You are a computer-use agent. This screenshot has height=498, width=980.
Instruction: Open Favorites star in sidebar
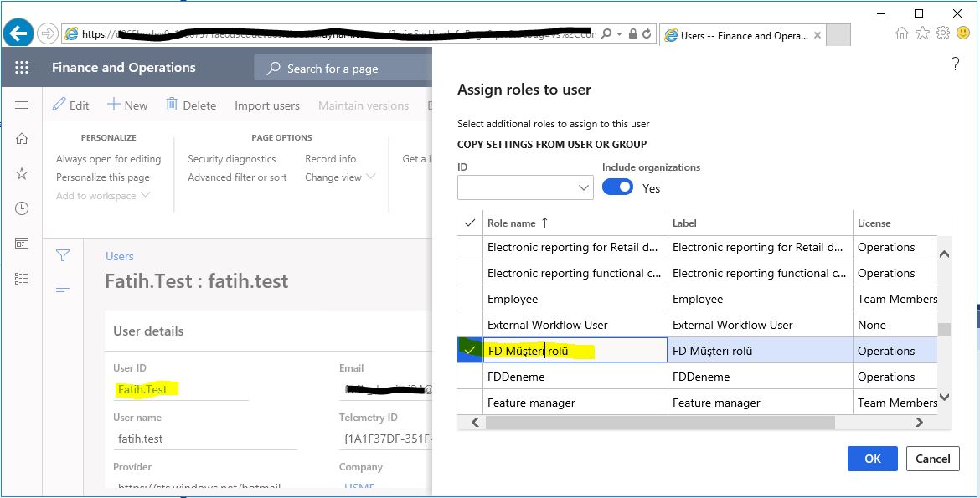[x=22, y=173]
